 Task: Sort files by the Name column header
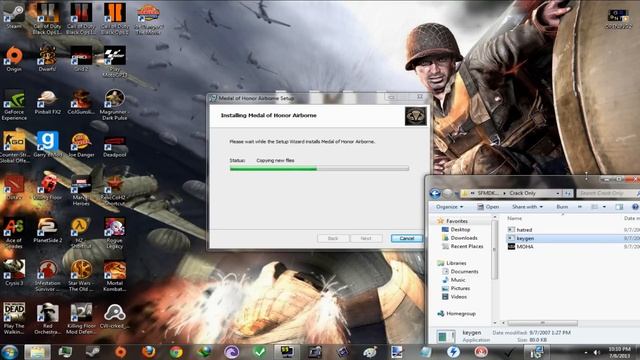[514, 218]
